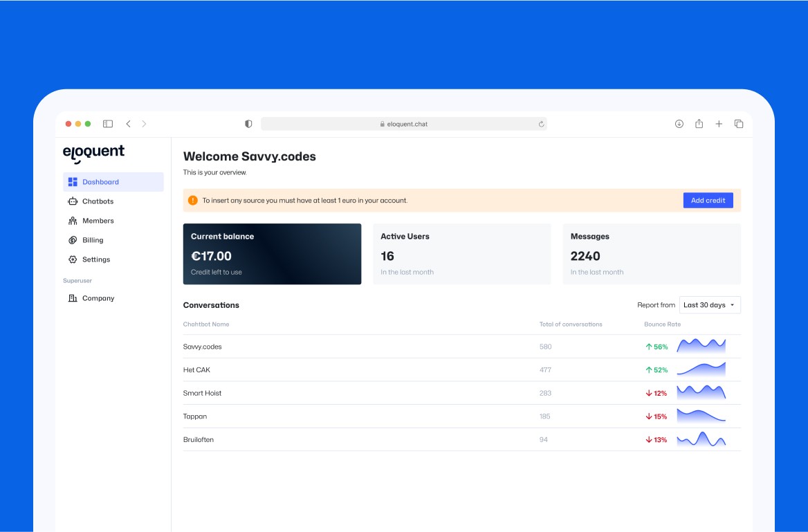Open the Bruiloften chatbot row
The width and height of the screenshot is (808, 532).
click(461, 440)
